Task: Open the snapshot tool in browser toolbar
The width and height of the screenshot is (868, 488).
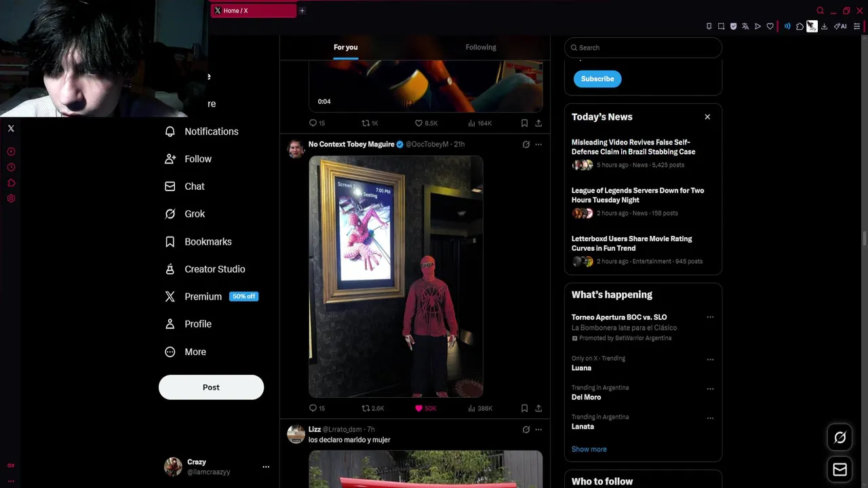Action: tap(721, 26)
